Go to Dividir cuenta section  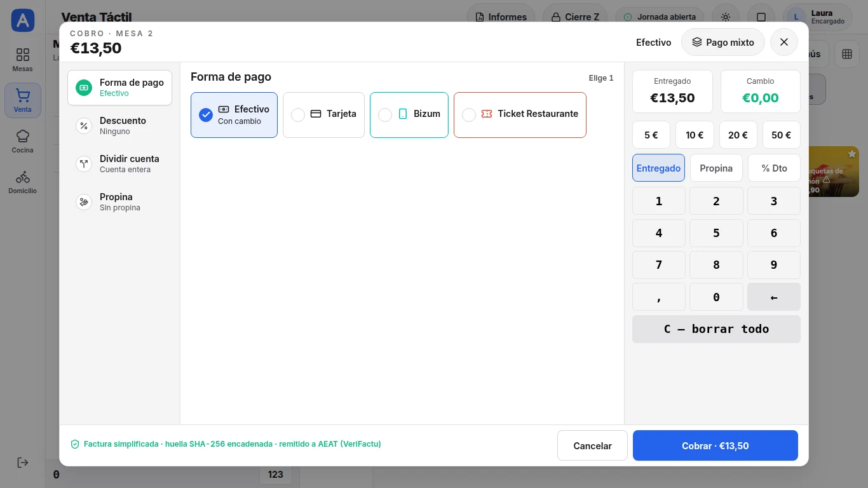(x=119, y=164)
